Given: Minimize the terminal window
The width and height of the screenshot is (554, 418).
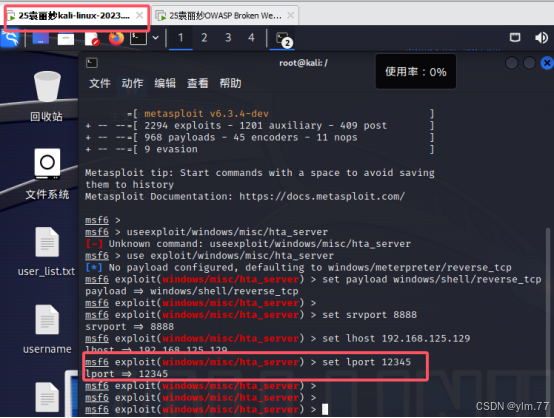Looking at the screenshot, I should click(x=512, y=63).
